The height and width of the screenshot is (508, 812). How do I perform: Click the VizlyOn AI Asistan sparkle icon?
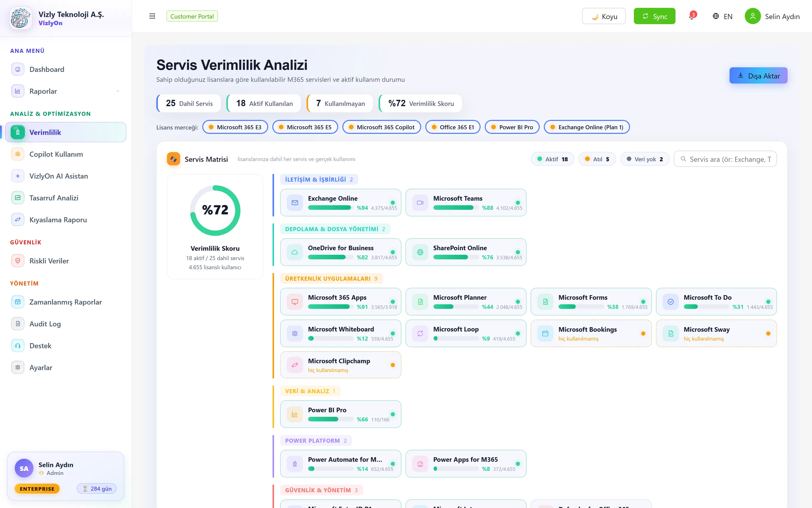[x=18, y=176]
